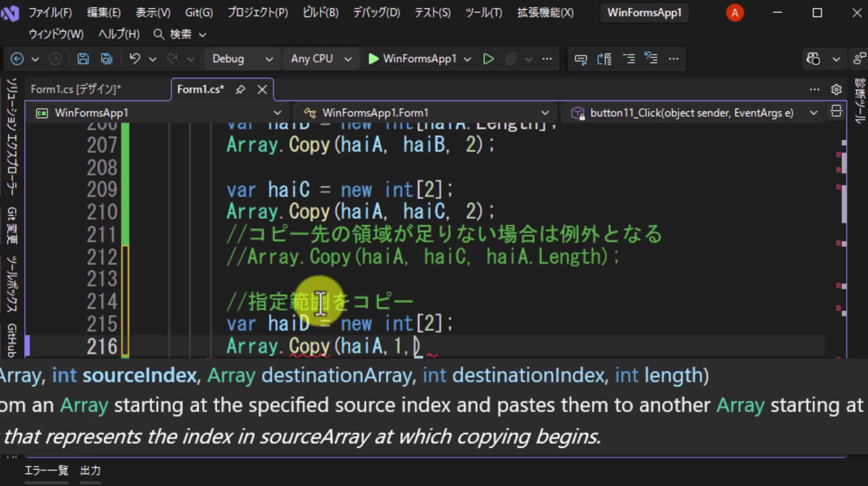Screen dimensions: 868x486
Task: Open the 出力 panel tab
Action: click(x=90, y=471)
